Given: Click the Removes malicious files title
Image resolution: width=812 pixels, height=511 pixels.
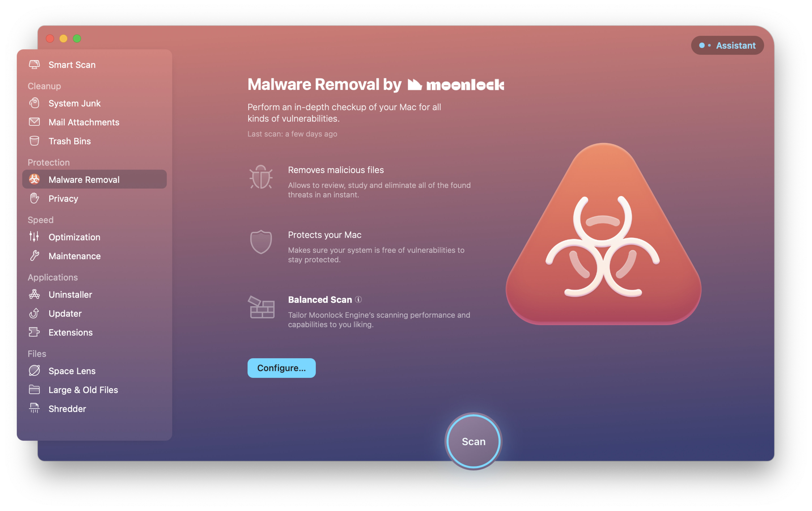Looking at the screenshot, I should click(x=336, y=170).
